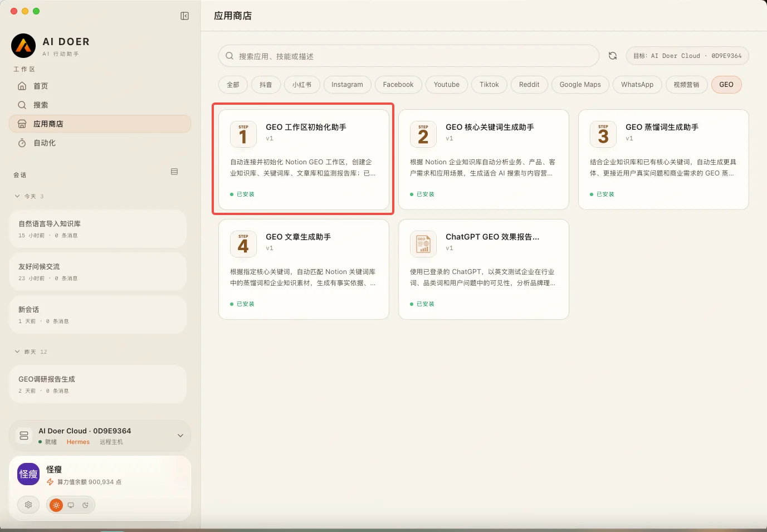Open the GEO 工作区初始化助手 card
The height and width of the screenshot is (532, 767).
304,159
